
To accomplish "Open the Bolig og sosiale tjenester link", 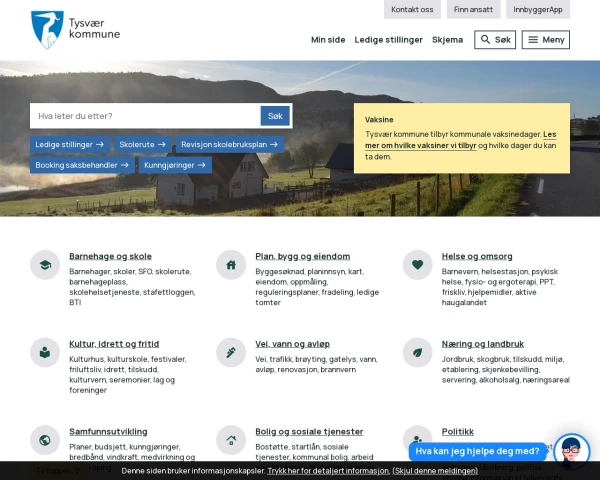I will click(309, 432).
